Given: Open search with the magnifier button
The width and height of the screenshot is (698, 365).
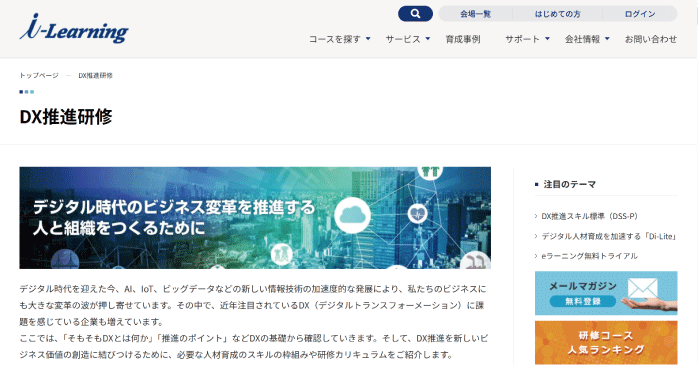Looking at the screenshot, I should pos(415,14).
